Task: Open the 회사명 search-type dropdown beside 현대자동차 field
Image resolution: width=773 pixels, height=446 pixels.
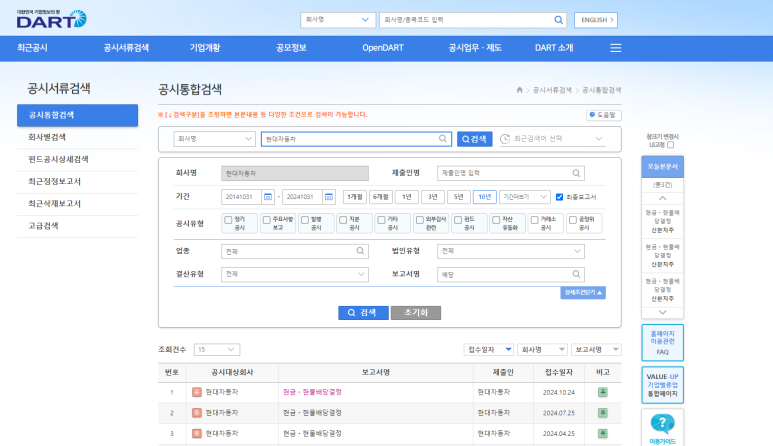Action: [214, 139]
